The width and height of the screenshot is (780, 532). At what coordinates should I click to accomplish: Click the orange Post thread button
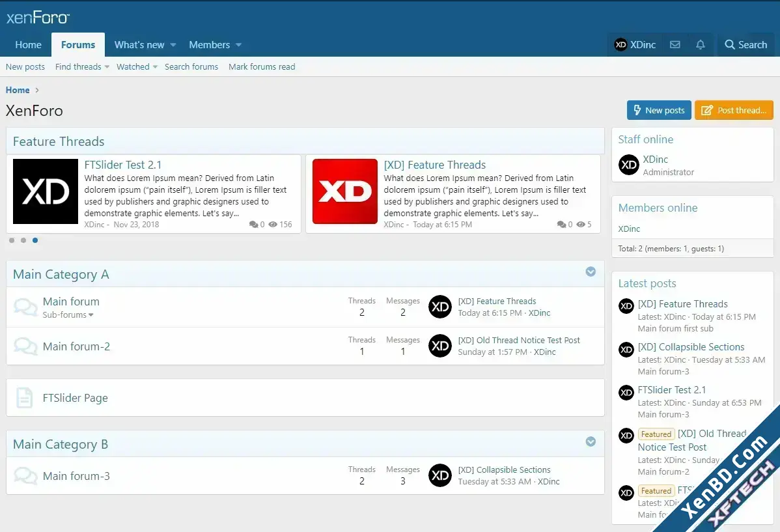click(734, 110)
